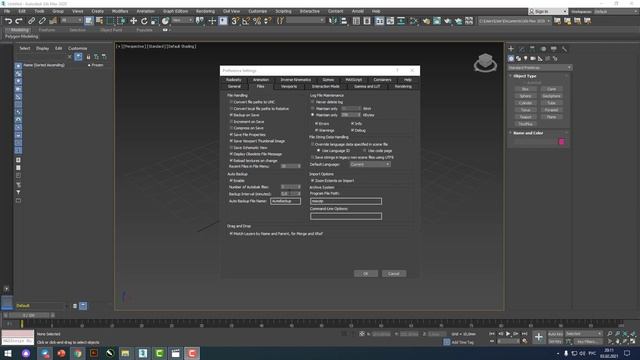Click the Zoom magnifier in viewport navigation controls
The width and height of the screenshot is (640, 360).
point(610,334)
